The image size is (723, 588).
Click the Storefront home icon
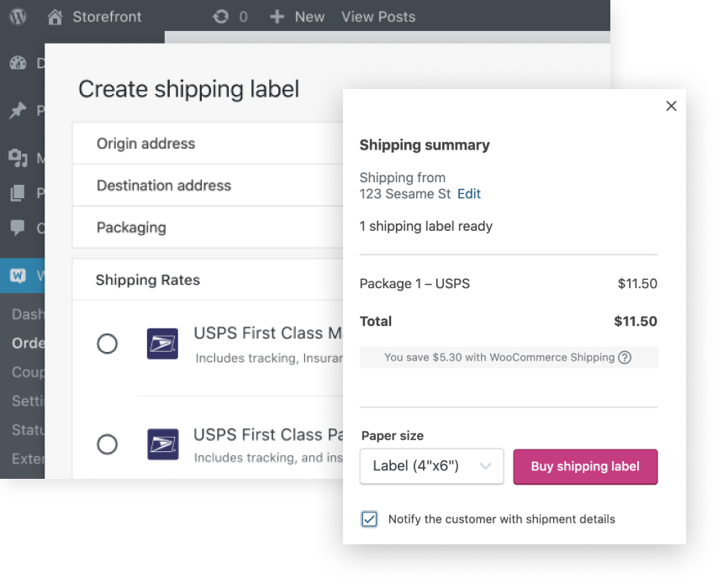click(55, 16)
